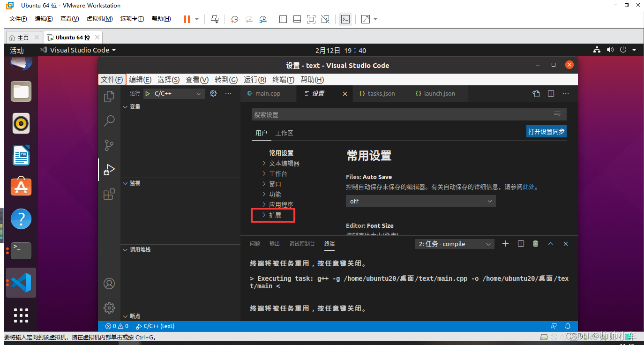The image size is (644, 345).
Task: Click the 打开设置同步 button
Action: pyautogui.click(x=547, y=132)
